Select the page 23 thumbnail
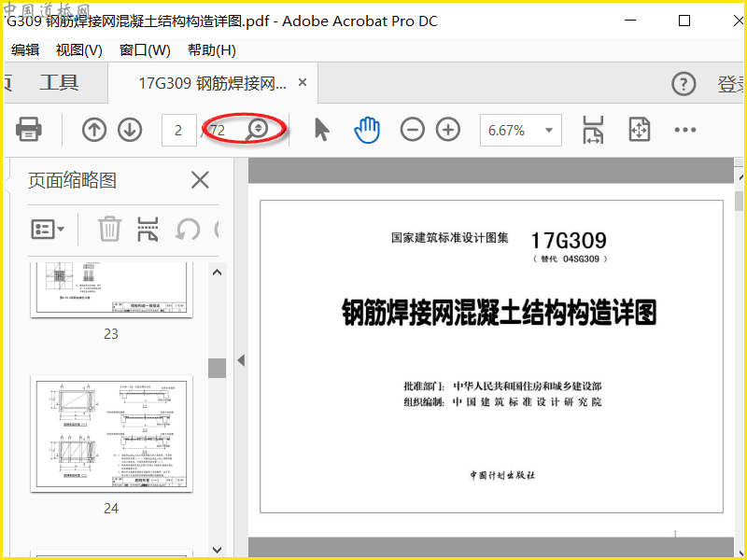 tap(111, 289)
